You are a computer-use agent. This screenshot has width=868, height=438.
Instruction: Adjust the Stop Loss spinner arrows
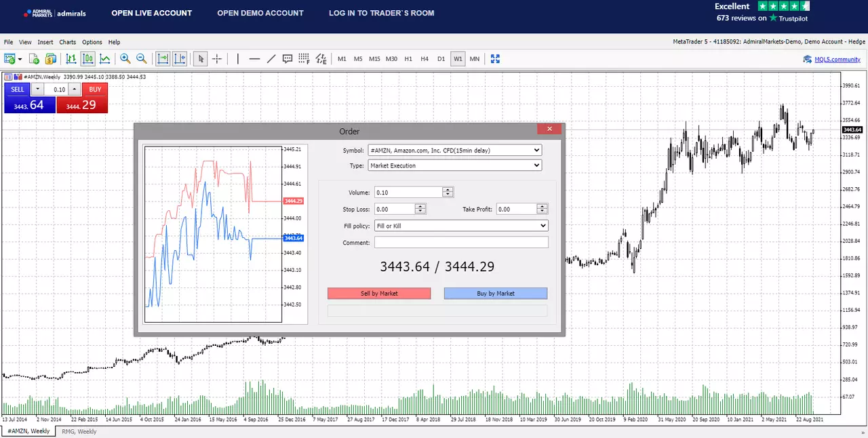point(420,210)
